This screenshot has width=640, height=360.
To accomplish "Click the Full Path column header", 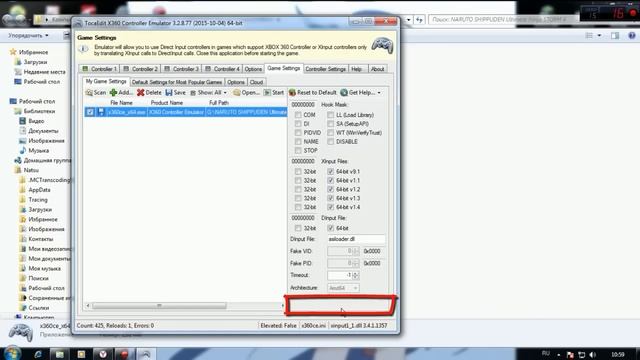I will point(219,103).
